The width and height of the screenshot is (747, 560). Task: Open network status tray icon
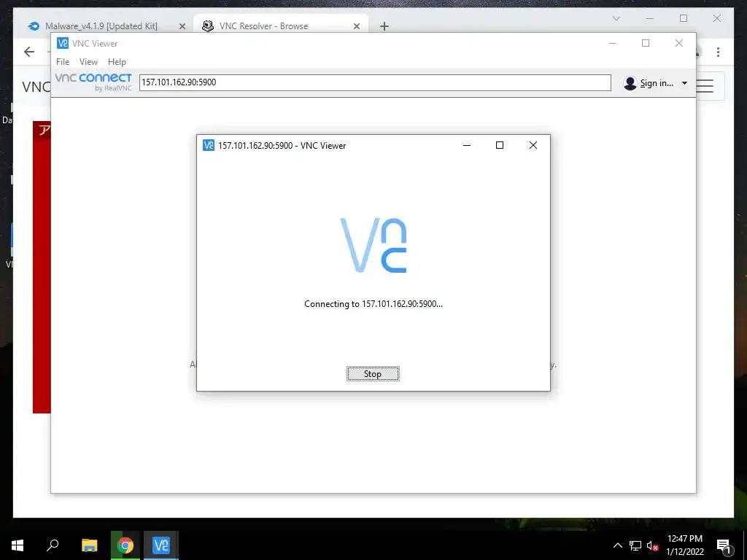[x=635, y=545]
